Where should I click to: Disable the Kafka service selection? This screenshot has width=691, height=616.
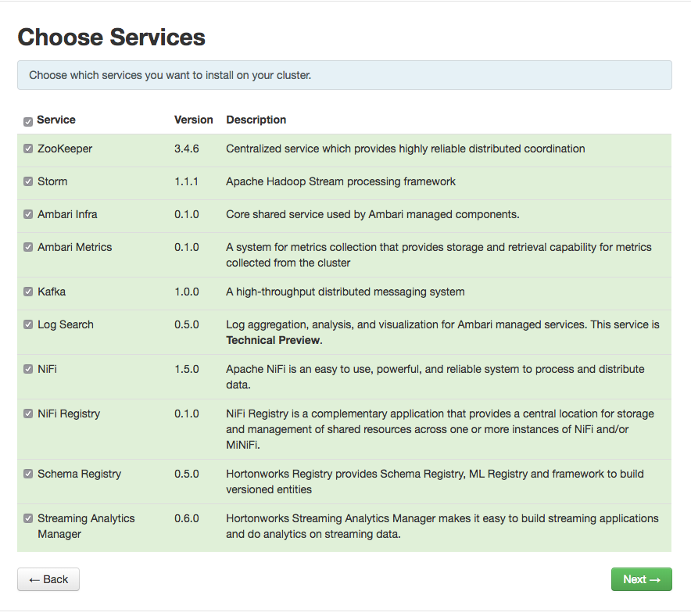point(28,292)
